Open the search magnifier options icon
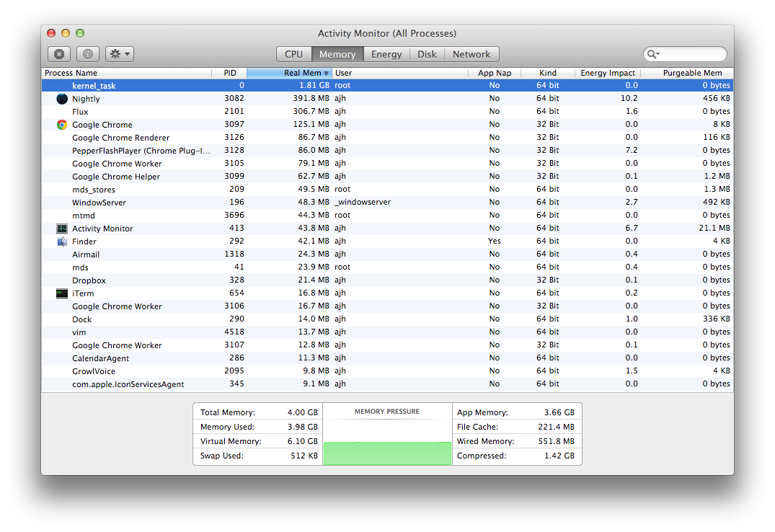The width and height of the screenshot is (775, 532). tap(653, 54)
